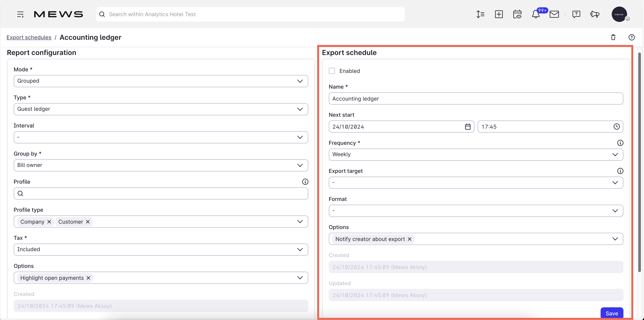
Task: Click the MEWS logo
Action: (58, 14)
